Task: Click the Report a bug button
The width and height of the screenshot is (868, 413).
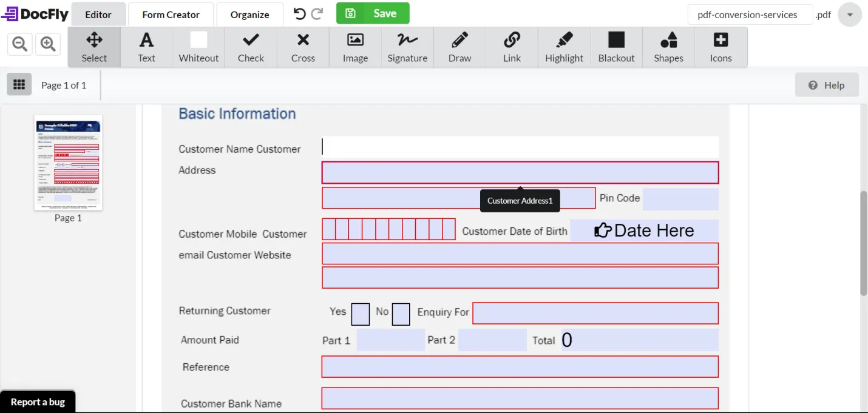Action: 38,401
